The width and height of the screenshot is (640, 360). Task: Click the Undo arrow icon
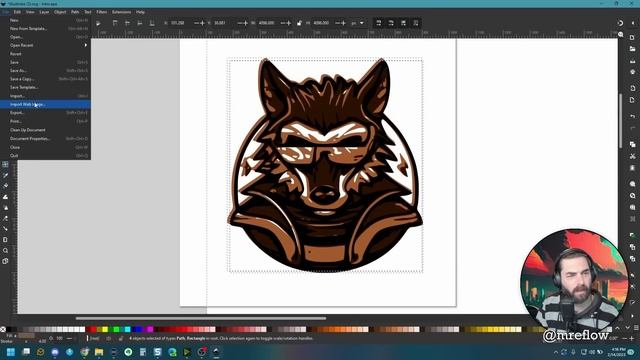632,116
